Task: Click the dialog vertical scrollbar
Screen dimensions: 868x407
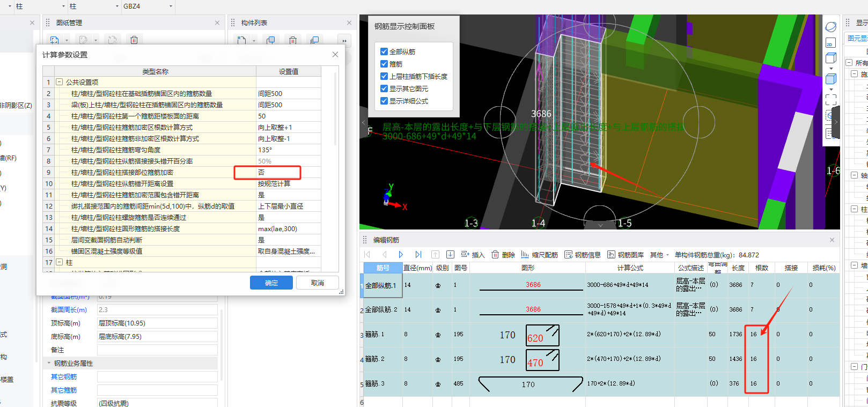Action: [336, 110]
